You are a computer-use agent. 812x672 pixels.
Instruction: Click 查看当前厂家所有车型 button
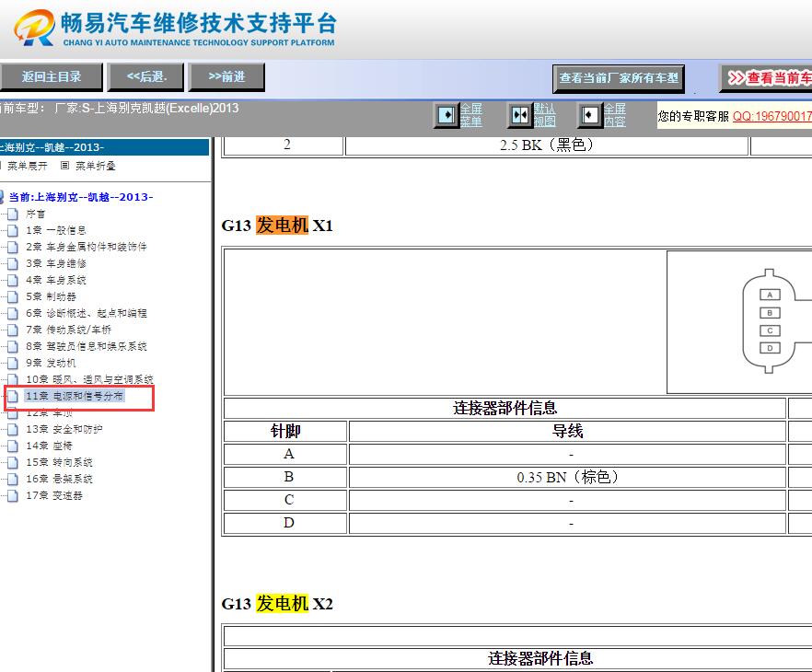[619, 78]
